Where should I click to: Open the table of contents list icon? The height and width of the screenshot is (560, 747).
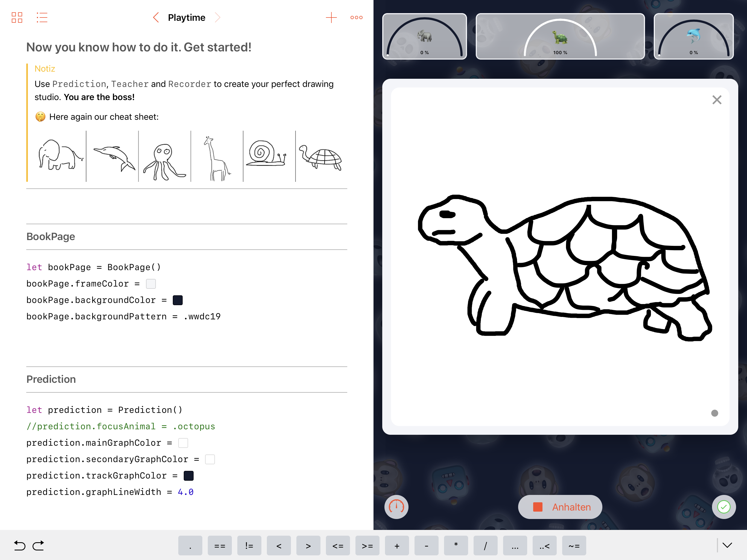point(42,17)
